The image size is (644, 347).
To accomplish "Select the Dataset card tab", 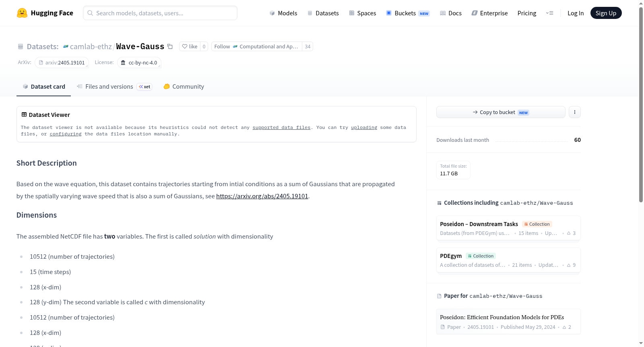I will 43,87.
